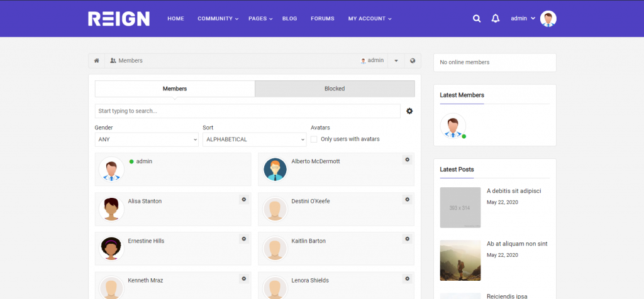Open the Gender ANY dropdown
This screenshot has height=299, width=644.
[x=147, y=139]
